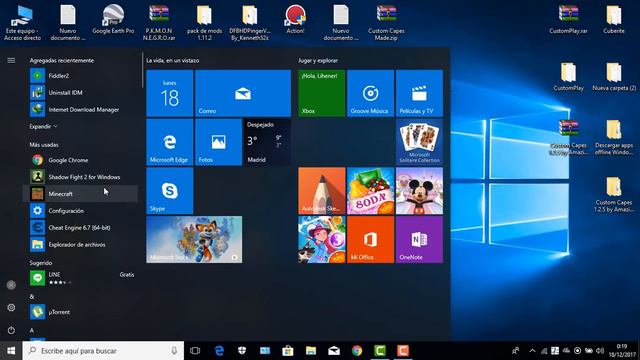The width and height of the screenshot is (640, 360).
Task: Select the 'Nueva carpeta (2)' folder
Action: point(614,77)
